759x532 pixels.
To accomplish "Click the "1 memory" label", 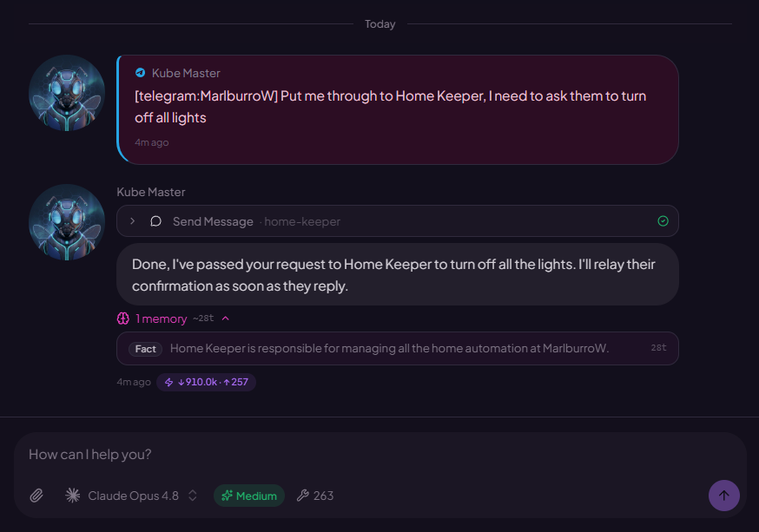I will (162, 319).
